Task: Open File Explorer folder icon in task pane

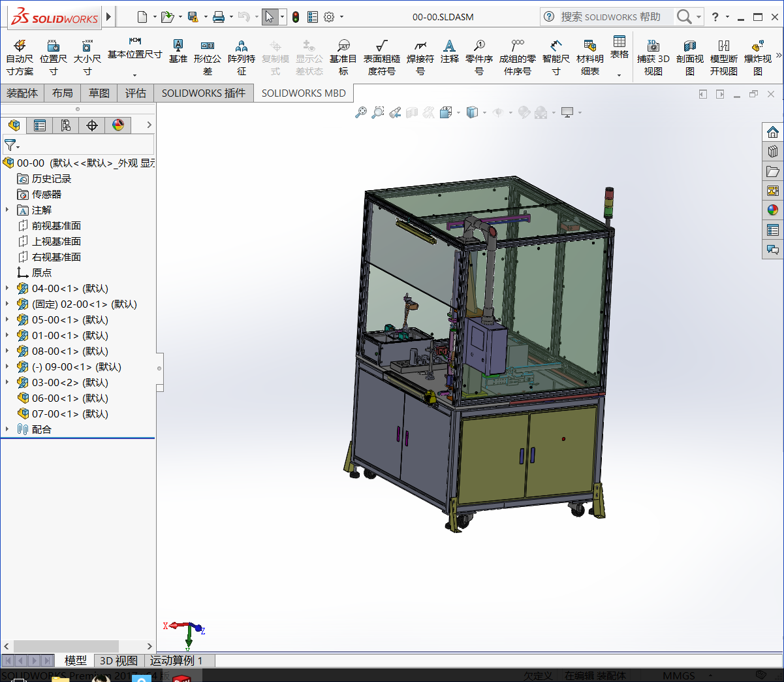Action: [x=773, y=171]
